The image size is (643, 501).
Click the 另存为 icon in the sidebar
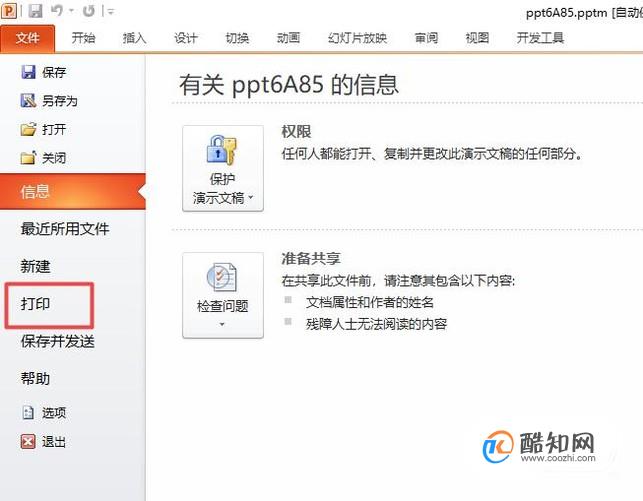[28, 100]
